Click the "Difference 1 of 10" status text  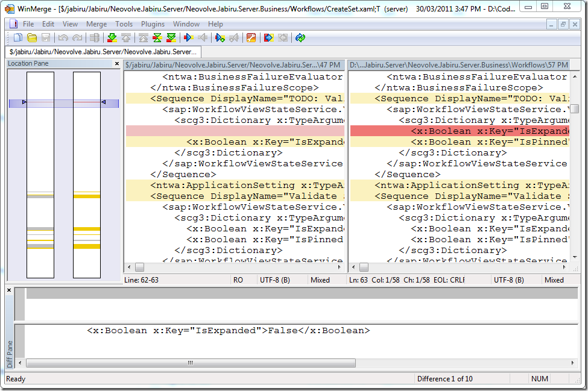click(444, 378)
